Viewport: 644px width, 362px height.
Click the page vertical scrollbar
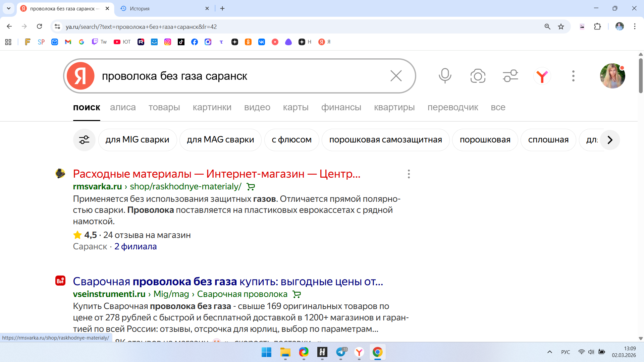[641, 76]
